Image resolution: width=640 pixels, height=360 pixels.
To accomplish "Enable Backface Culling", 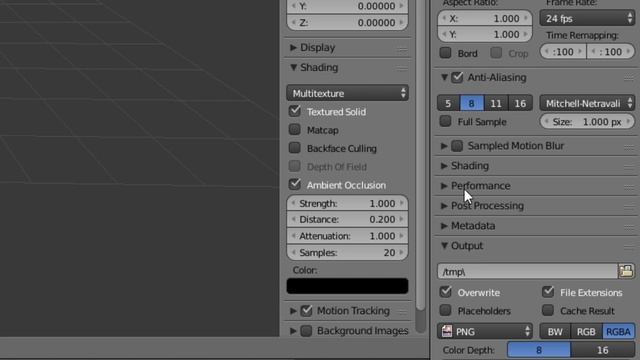I will tap(295, 148).
